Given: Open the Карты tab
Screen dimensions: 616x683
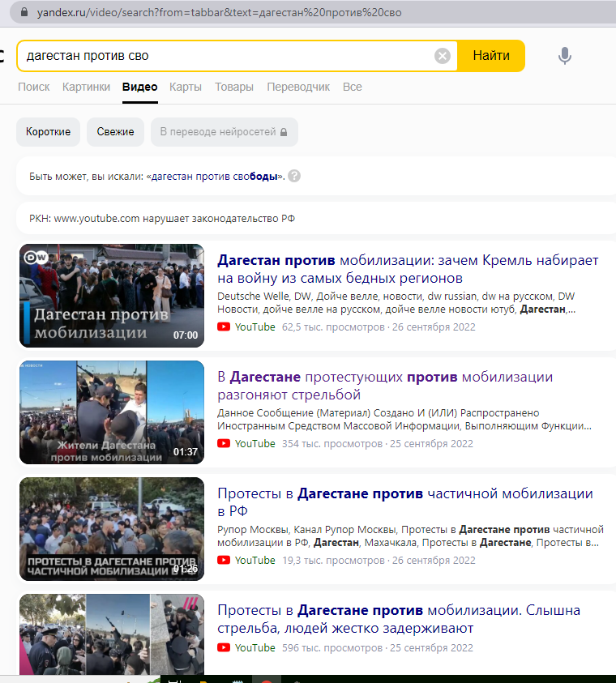Looking at the screenshot, I should pos(186,88).
